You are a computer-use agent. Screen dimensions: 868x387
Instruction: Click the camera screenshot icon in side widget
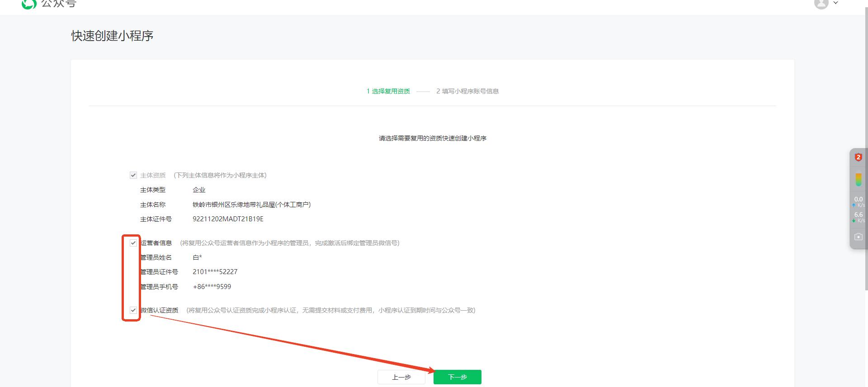coord(858,237)
